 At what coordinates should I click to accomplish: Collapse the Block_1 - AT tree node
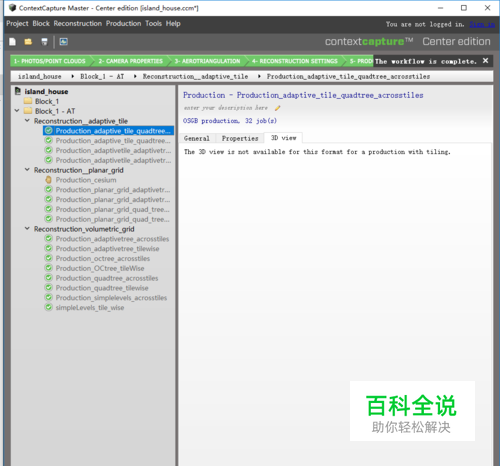17,111
